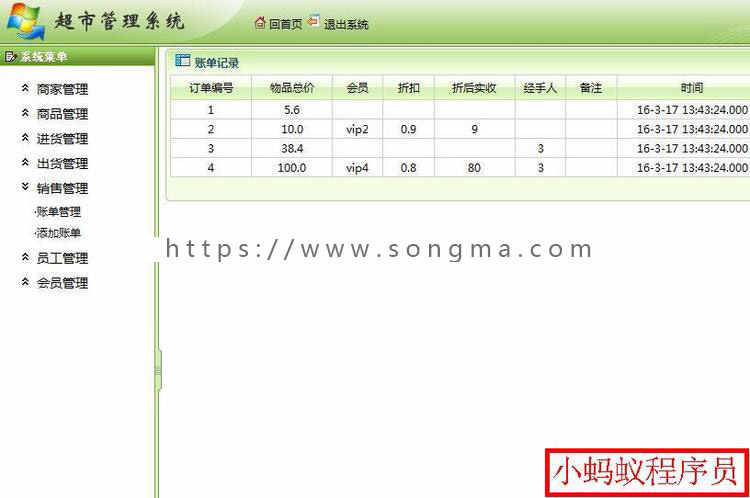Click the 退出系统 link
Screen dimensions: 750x498
[x=346, y=24]
